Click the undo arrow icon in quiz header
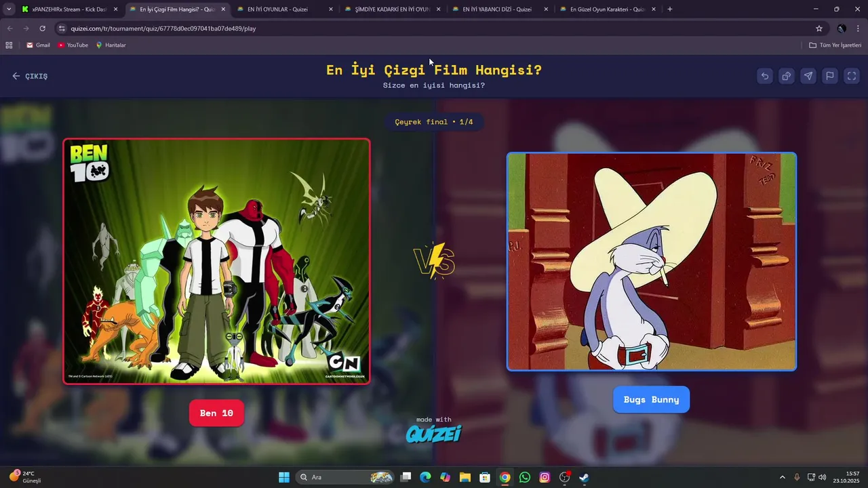This screenshot has height=488, width=868. pos(765,76)
